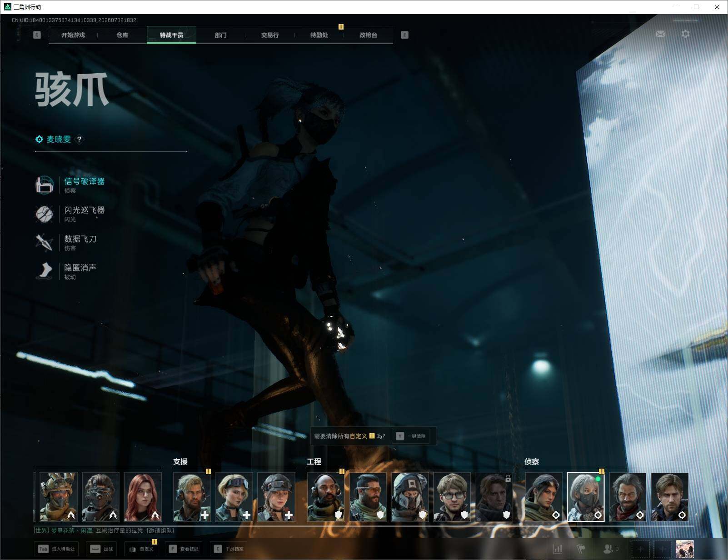The image size is (728, 560).
Task: Select the 数据飞刀 skill icon
Action: (45, 243)
